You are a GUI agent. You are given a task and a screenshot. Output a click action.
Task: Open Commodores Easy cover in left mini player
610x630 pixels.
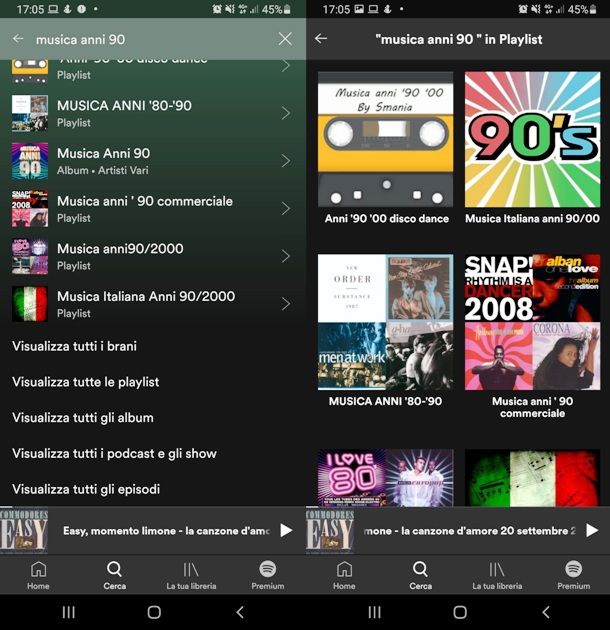tap(24, 530)
